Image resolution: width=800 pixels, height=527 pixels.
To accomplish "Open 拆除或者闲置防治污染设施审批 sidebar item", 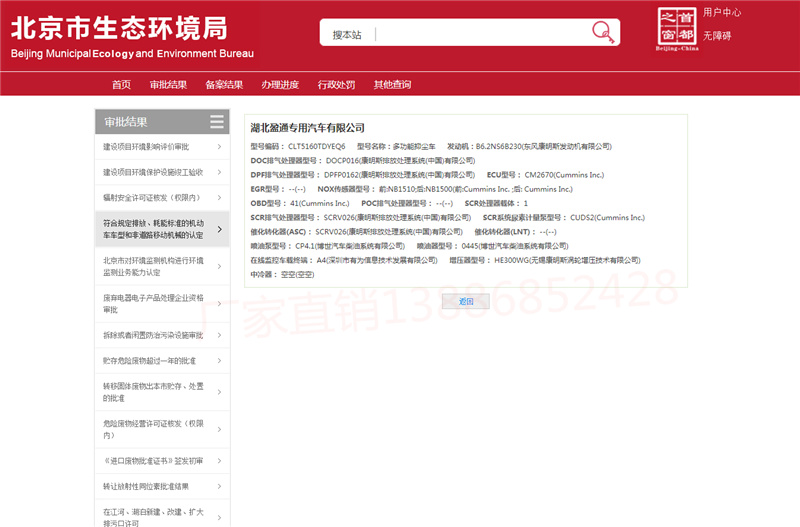I will tap(153, 335).
